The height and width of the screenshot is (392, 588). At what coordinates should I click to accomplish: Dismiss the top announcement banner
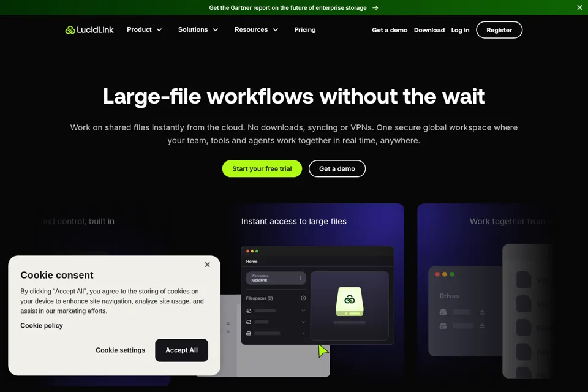pos(580,7)
